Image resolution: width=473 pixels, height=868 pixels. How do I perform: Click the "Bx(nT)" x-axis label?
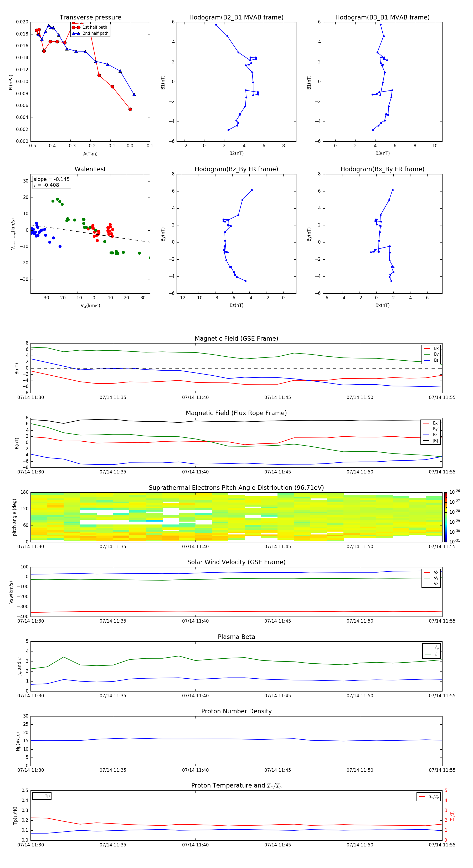pos(382,305)
